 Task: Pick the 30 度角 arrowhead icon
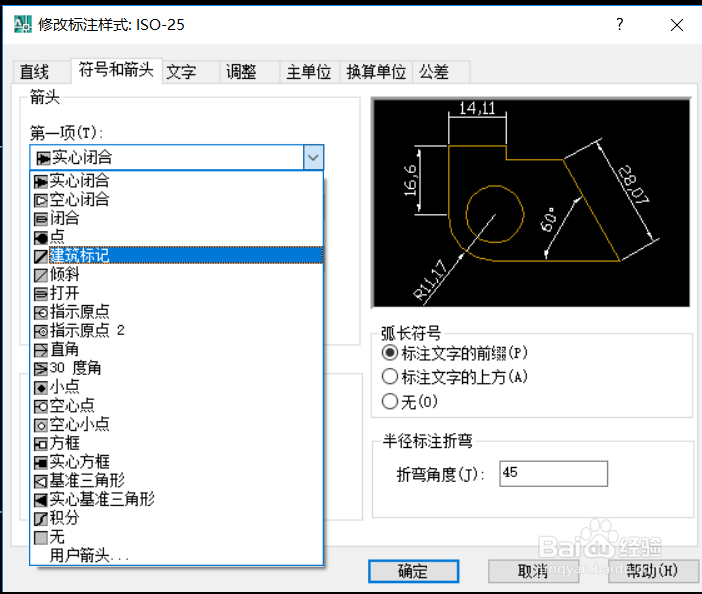click(41, 369)
